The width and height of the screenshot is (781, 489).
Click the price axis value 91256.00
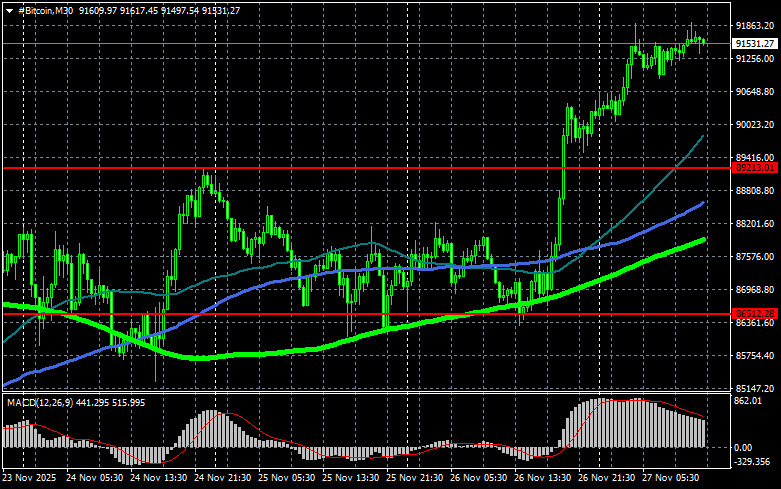755,59
